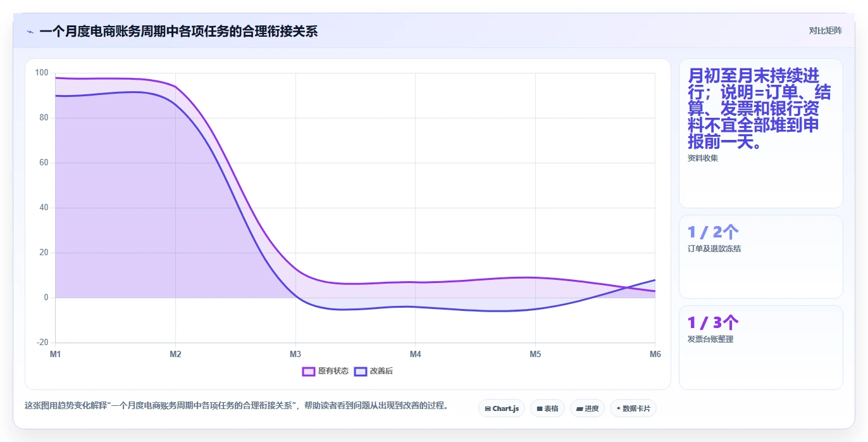Screen dimensions: 868x442
Task: Click the M2 x-axis label
Action: [x=175, y=354]
